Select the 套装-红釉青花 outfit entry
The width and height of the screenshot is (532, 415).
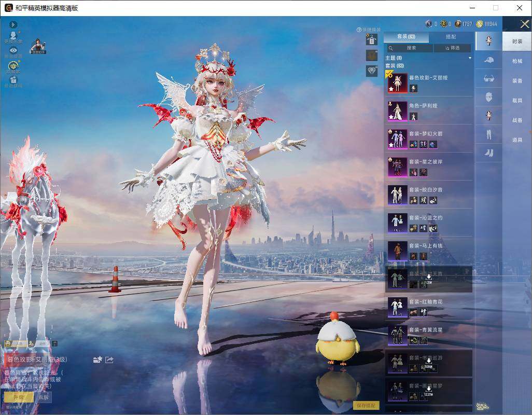(429, 307)
